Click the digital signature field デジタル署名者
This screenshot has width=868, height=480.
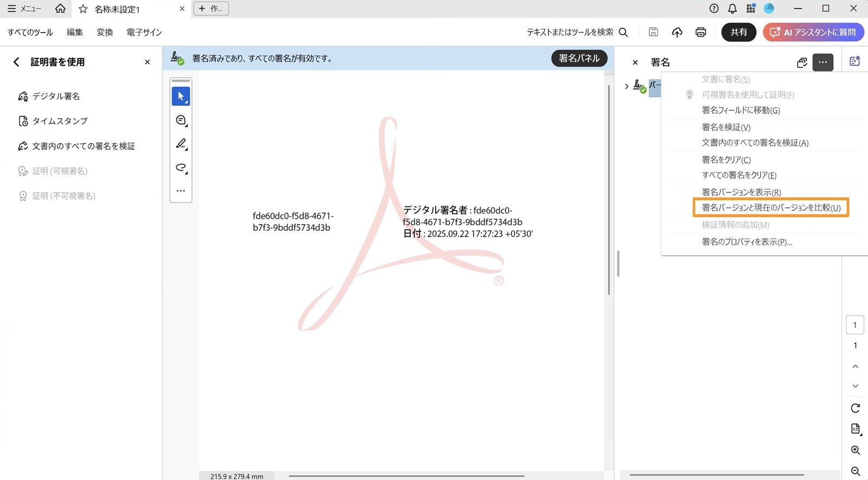tap(468, 222)
